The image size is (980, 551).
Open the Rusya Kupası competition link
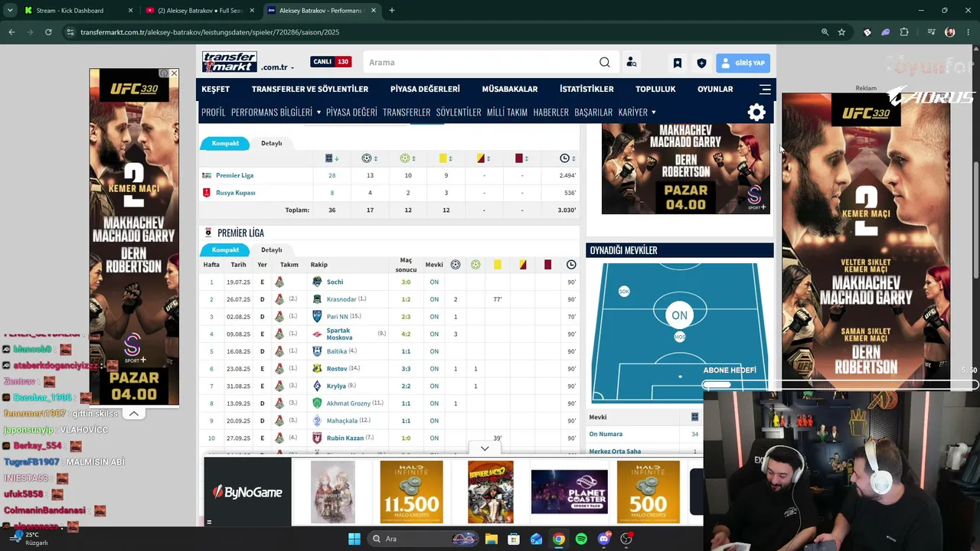point(236,193)
